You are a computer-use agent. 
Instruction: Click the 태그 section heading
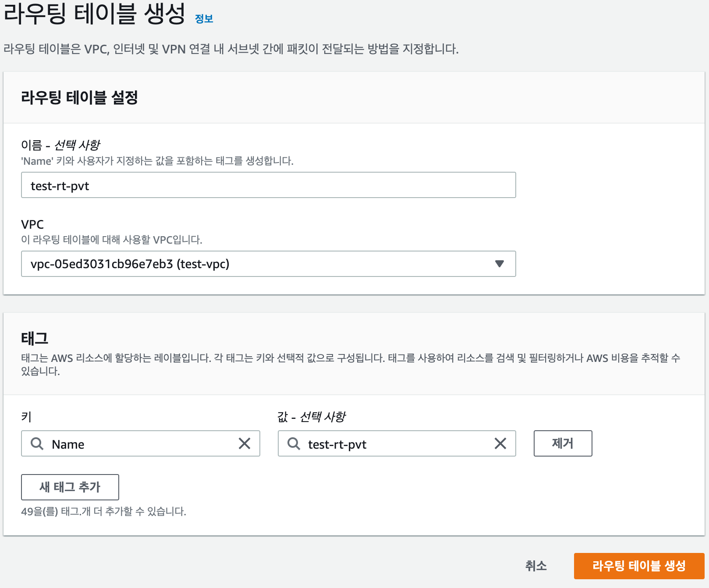point(35,338)
